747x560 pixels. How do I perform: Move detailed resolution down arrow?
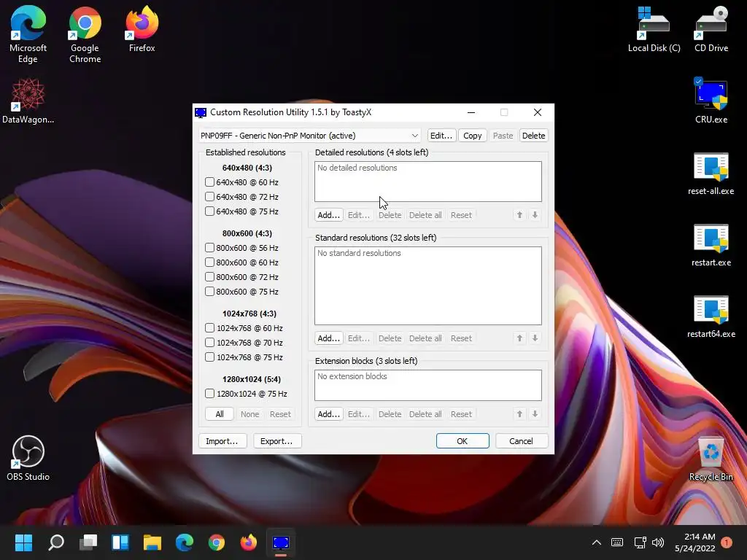[535, 215]
